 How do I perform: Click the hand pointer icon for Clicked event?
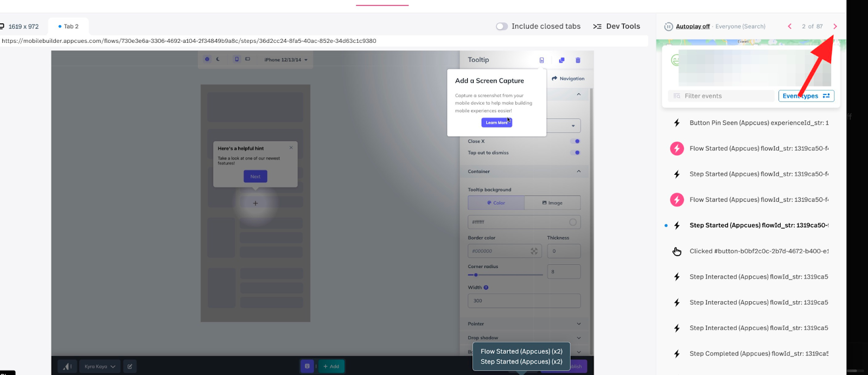coord(676,251)
